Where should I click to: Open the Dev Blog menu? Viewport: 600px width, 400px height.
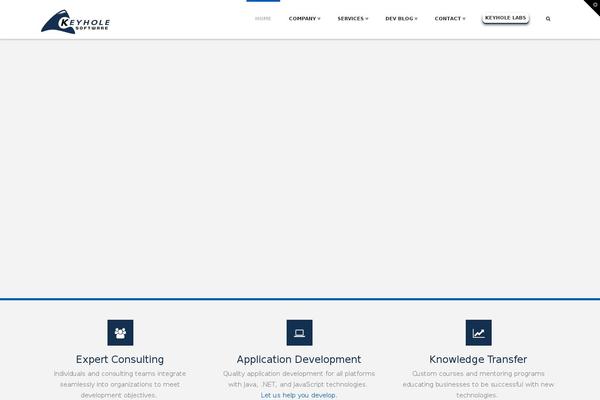pyautogui.click(x=401, y=18)
